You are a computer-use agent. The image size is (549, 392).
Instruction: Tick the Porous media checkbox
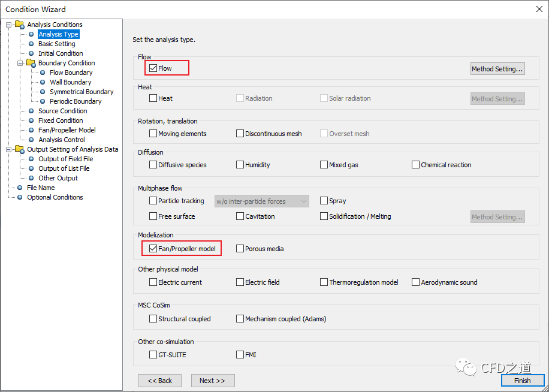point(240,249)
